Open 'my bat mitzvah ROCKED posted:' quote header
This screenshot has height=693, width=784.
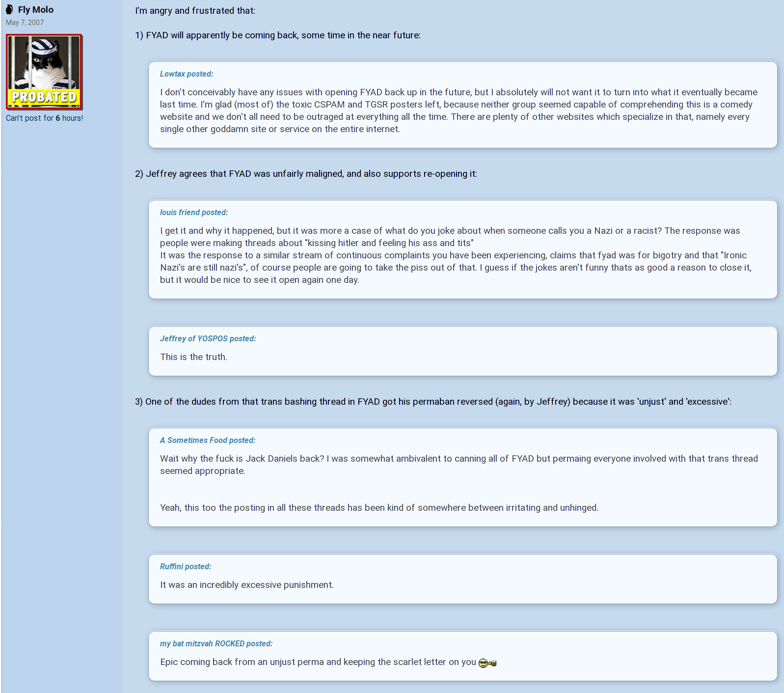click(x=216, y=644)
